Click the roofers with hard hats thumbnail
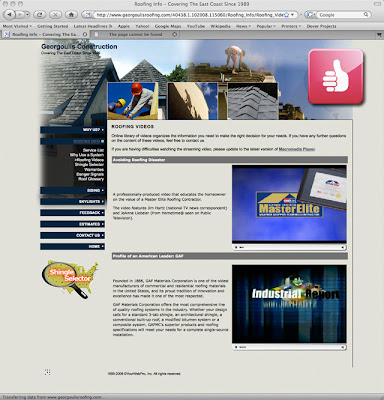 133,101
